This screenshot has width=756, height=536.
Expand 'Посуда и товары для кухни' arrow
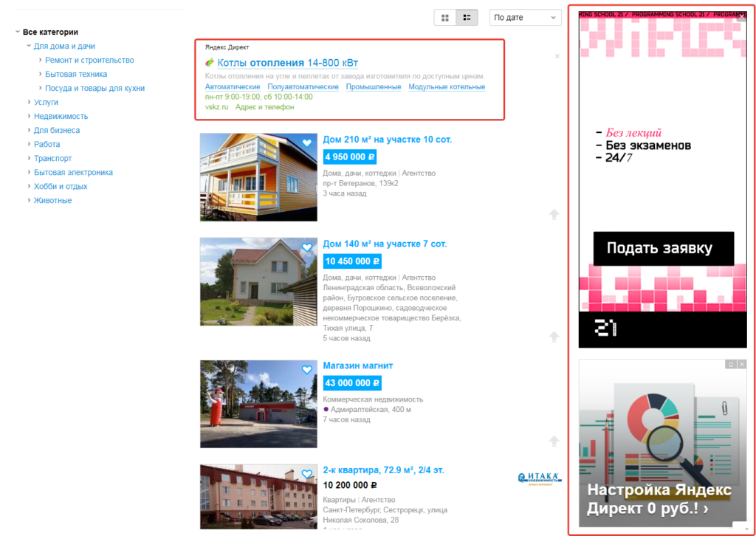[41, 88]
